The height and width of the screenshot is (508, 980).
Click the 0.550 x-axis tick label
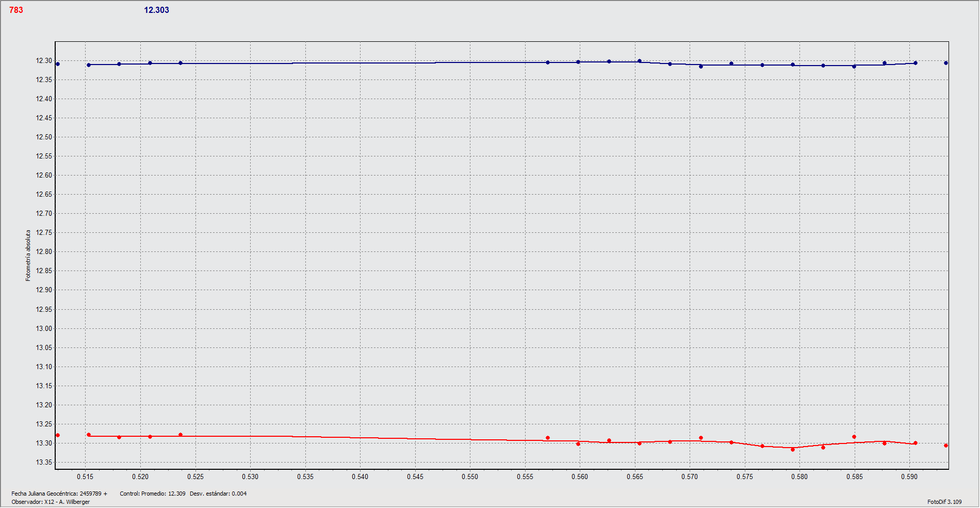click(470, 477)
